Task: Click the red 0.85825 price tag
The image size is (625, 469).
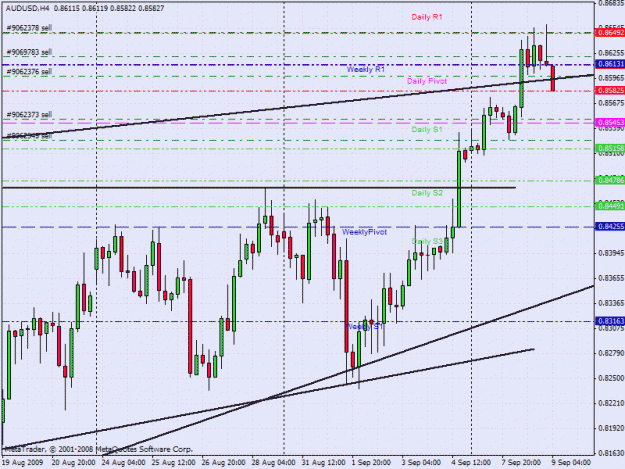Action: click(x=609, y=90)
